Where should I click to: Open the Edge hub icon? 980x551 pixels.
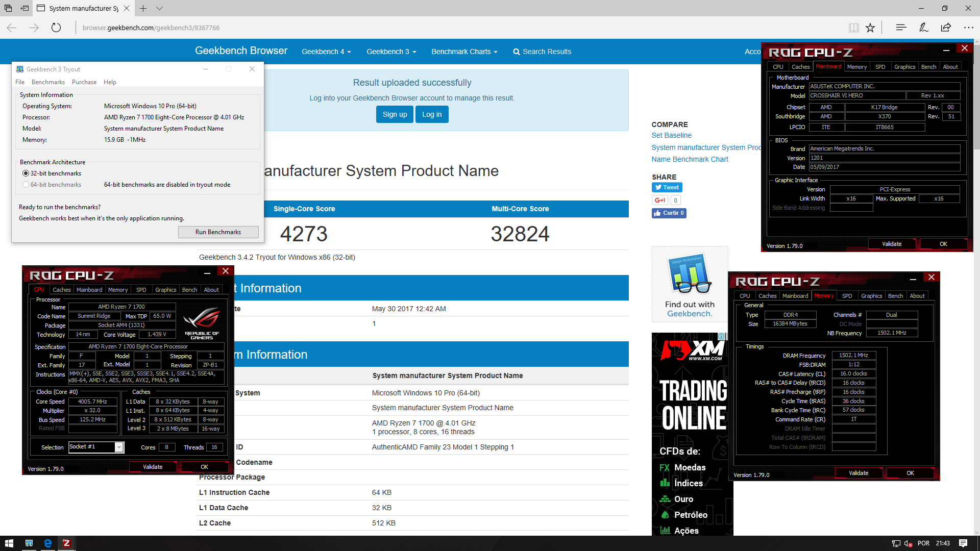pos(901,28)
